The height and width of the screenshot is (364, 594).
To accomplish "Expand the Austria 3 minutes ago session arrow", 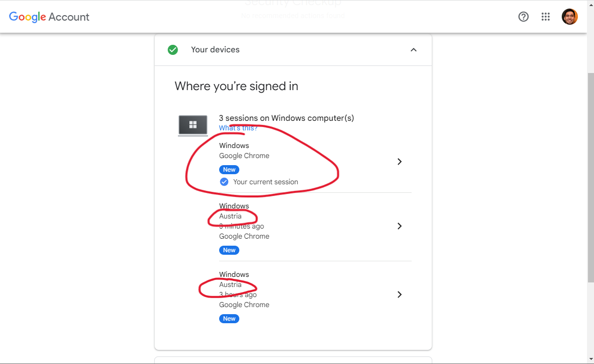I will click(x=400, y=226).
